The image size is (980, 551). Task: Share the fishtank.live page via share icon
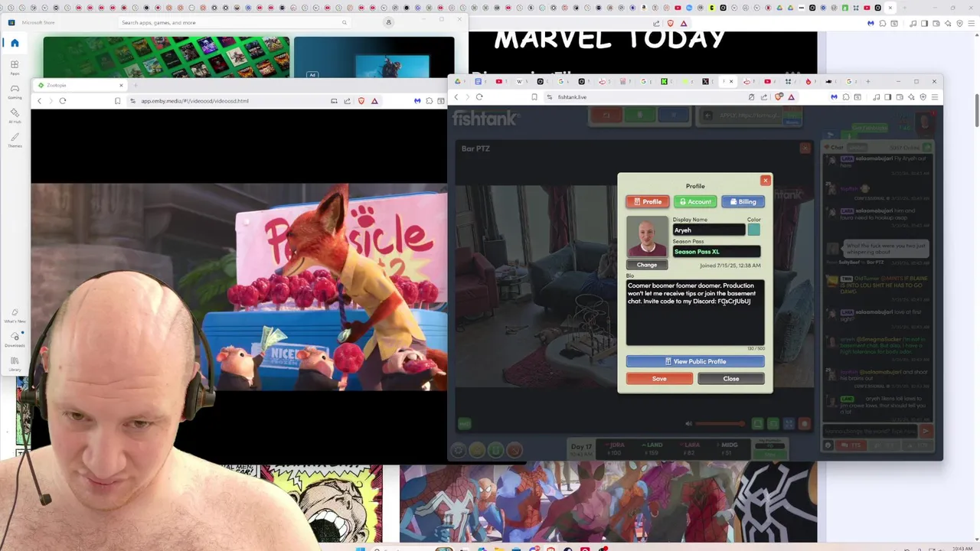pyautogui.click(x=764, y=97)
